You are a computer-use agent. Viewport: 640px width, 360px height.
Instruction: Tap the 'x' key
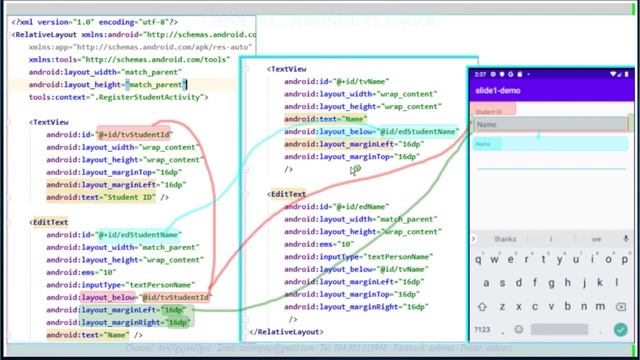pos(519,307)
